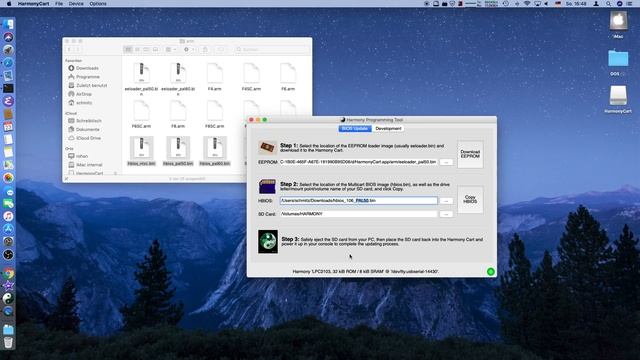This screenshot has height=360, width=640.
Task: Select the hbios_pal50.bin file
Action: point(178,151)
